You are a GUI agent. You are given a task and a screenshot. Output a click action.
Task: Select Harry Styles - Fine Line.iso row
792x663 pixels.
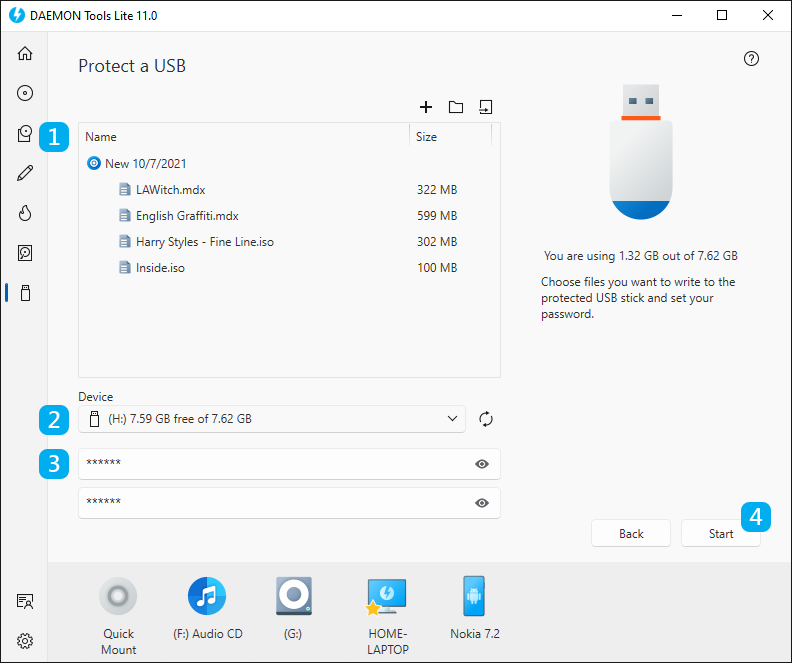click(x=289, y=242)
